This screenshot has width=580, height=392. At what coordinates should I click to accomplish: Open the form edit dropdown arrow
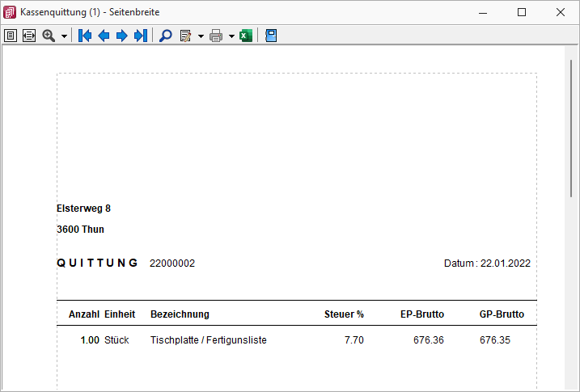(201, 36)
